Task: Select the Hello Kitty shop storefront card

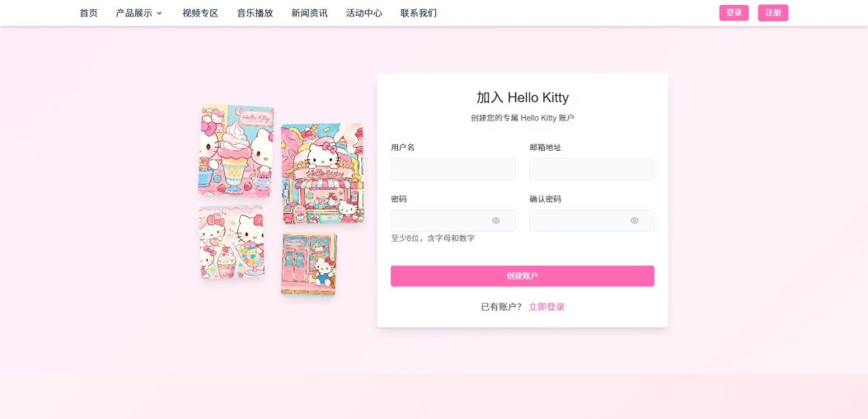Action: 322,173
